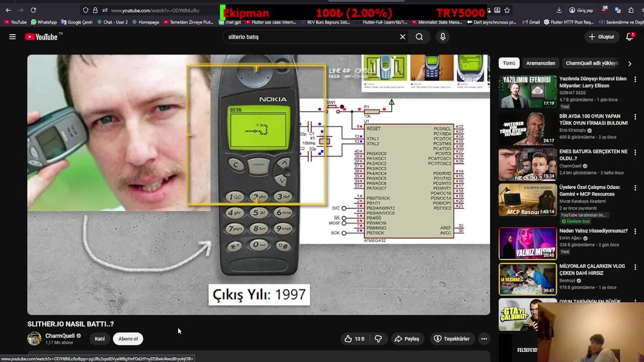Image resolution: width=644 pixels, height=362 pixels.
Task: Start voice search with microphone
Action: click(443, 37)
